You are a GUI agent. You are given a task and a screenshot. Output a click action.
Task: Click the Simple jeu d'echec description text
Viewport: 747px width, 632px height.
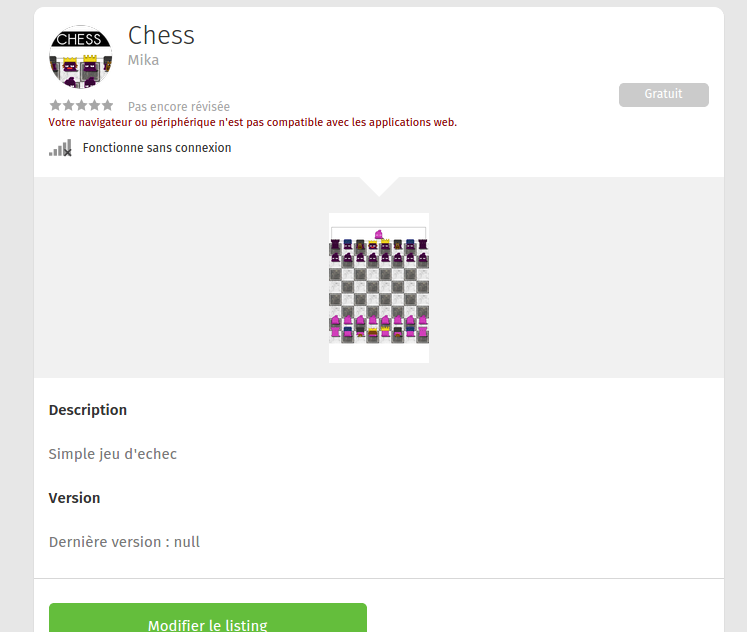(113, 454)
